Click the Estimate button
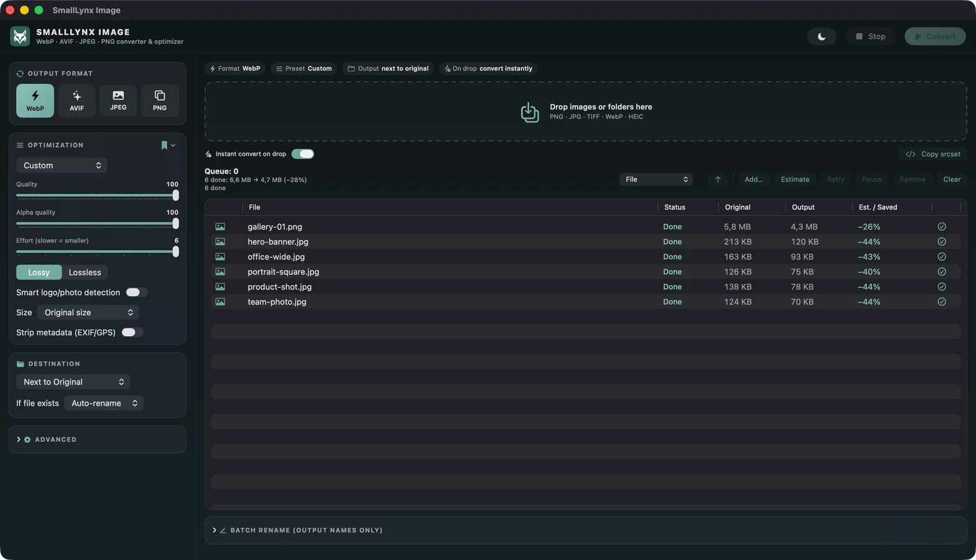976x560 pixels. [795, 180]
